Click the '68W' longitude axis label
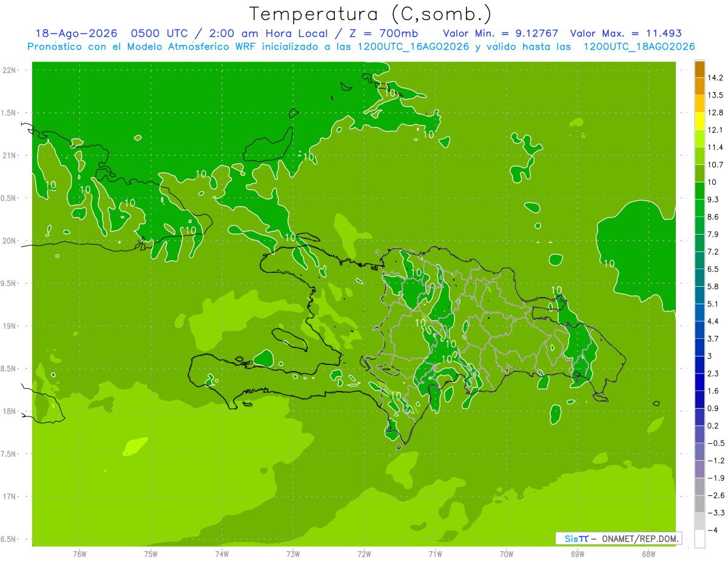This screenshot has width=728, height=562. click(x=649, y=554)
